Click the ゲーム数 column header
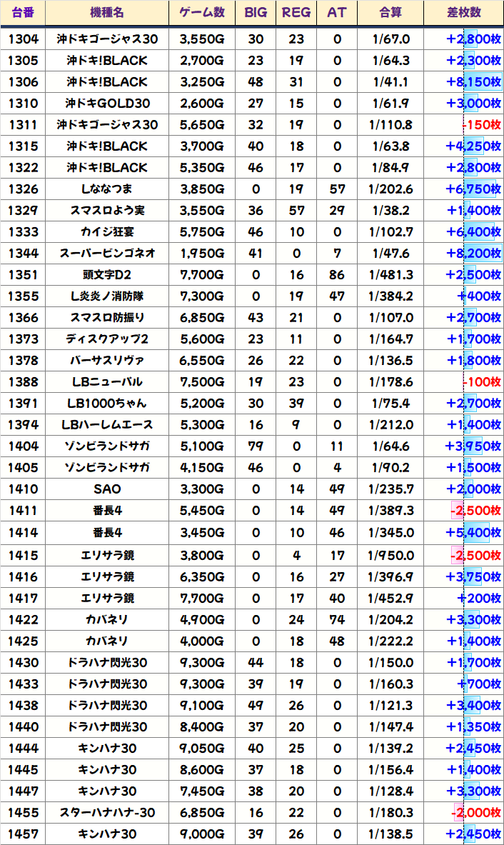Viewport: 504px width, 845px height. point(202,12)
